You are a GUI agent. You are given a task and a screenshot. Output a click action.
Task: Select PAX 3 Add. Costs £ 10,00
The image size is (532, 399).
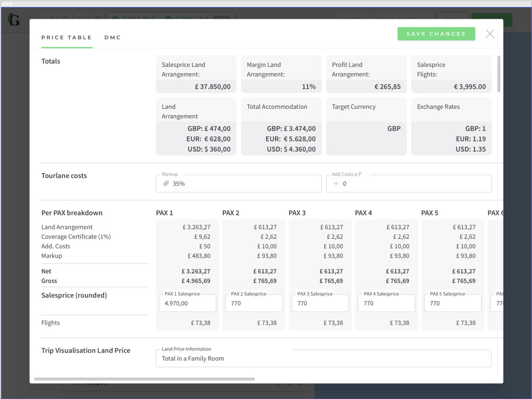[x=333, y=246]
